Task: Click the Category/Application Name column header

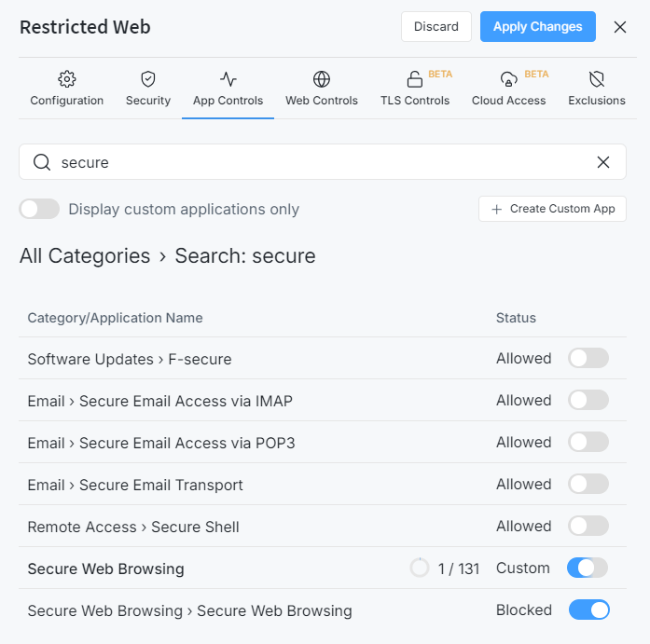Action: (115, 318)
